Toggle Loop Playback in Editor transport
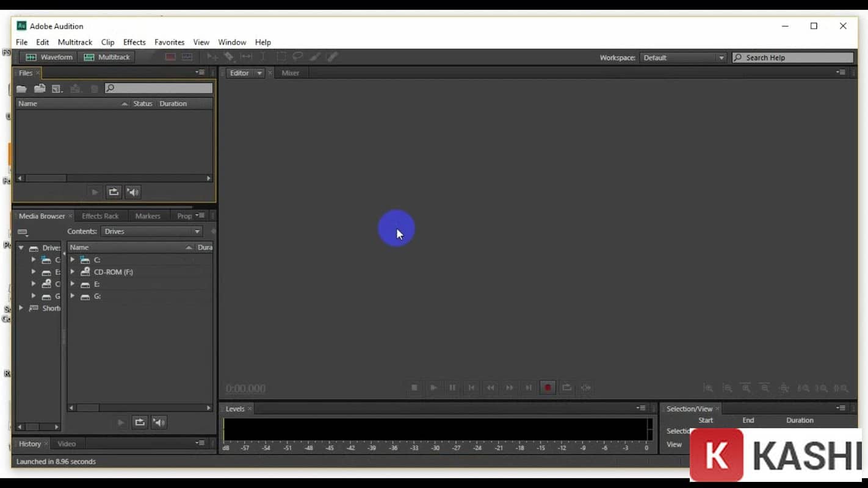 (566, 387)
